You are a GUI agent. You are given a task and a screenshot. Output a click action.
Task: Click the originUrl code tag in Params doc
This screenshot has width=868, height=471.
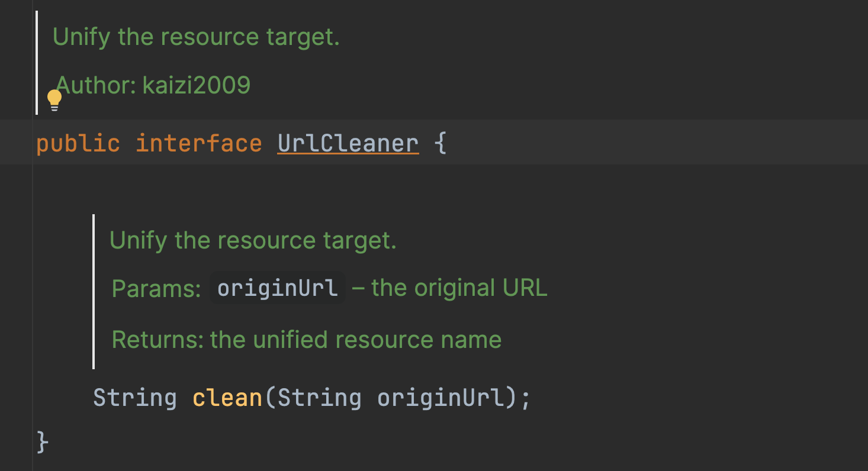tap(277, 288)
